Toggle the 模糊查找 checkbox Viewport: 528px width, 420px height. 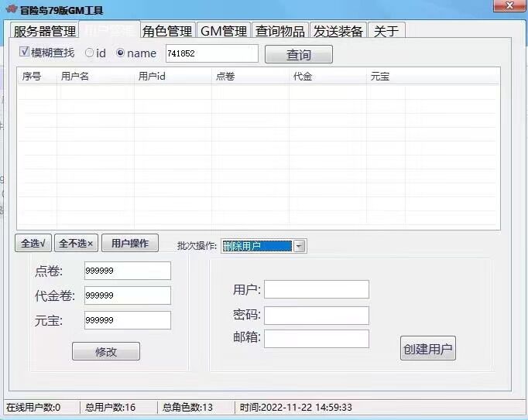(25, 53)
